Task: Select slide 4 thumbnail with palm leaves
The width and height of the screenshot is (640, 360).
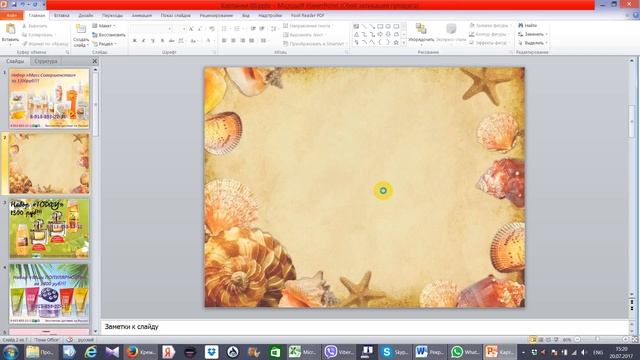Action: (49, 294)
